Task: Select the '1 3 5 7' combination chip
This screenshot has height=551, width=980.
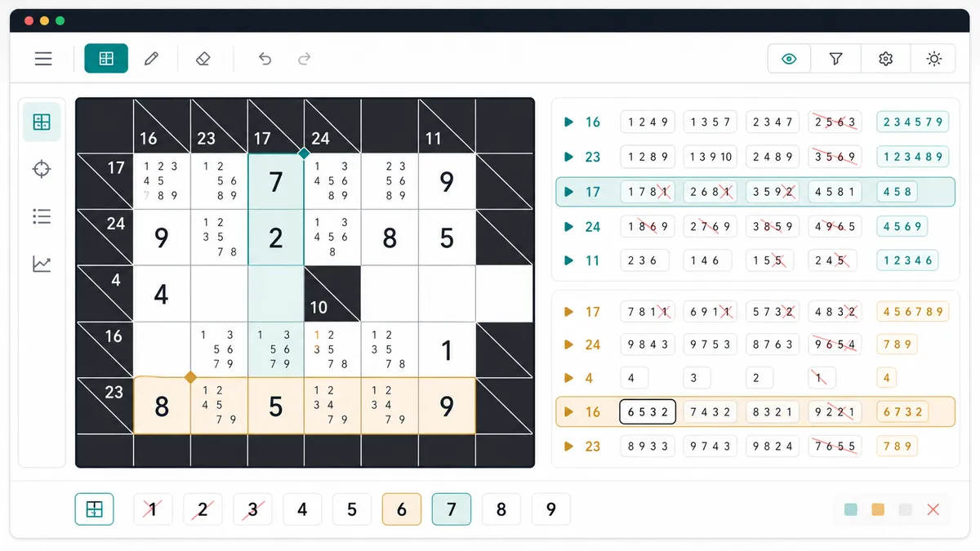Action: click(710, 122)
